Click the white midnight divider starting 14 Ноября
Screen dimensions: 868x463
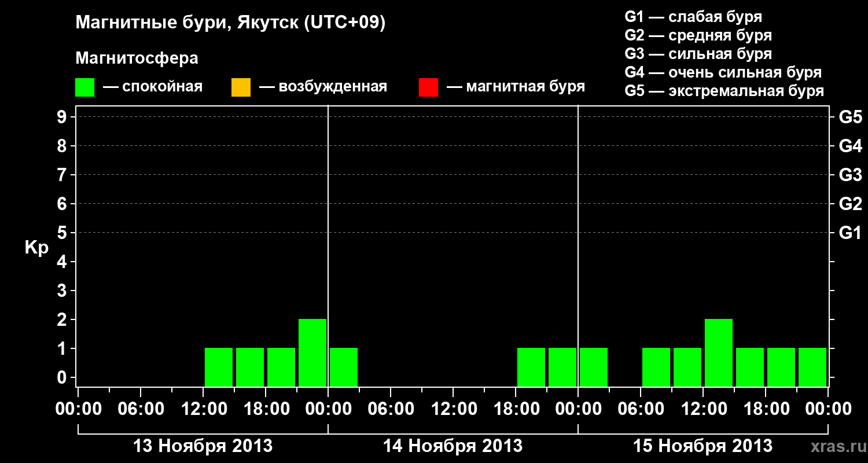click(x=328, y=246)
